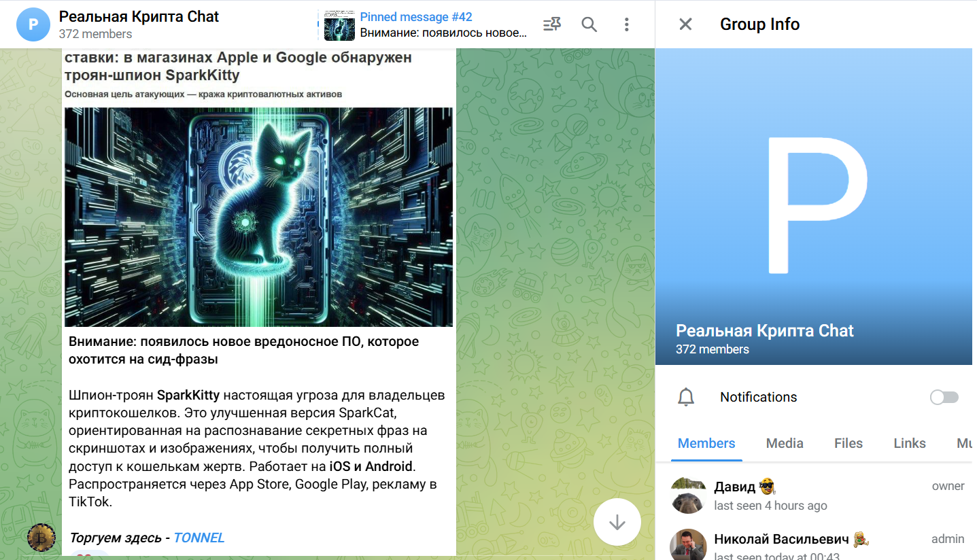Open the pinned messages list icon
The image size is (977, 560).
pyautogui.click(x=552, y=24)
